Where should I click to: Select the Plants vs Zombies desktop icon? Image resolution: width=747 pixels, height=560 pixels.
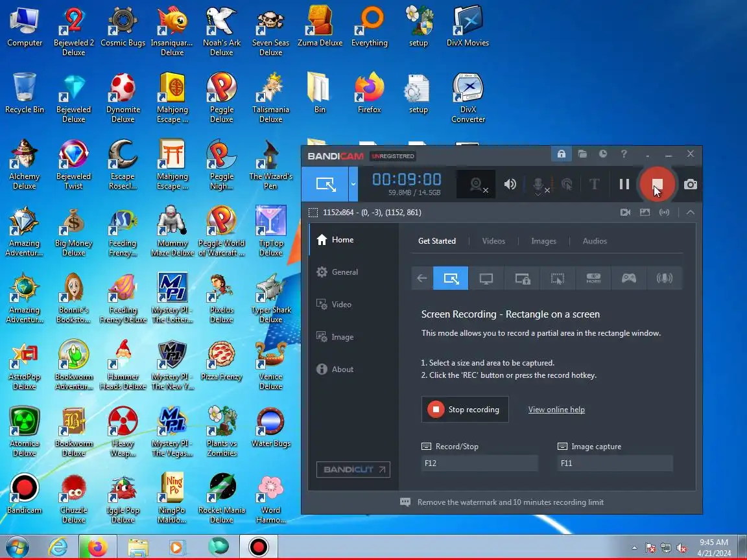pos(222,431)
